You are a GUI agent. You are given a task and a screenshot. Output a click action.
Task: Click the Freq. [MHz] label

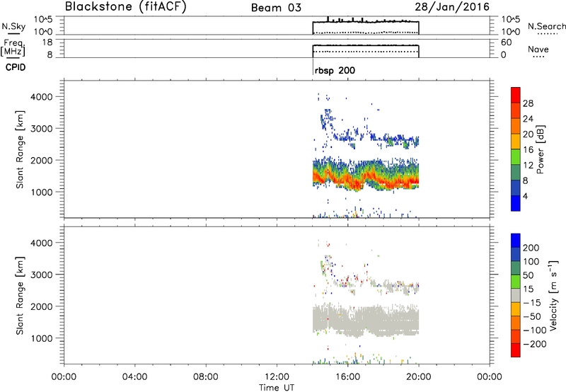coord(13,47)
